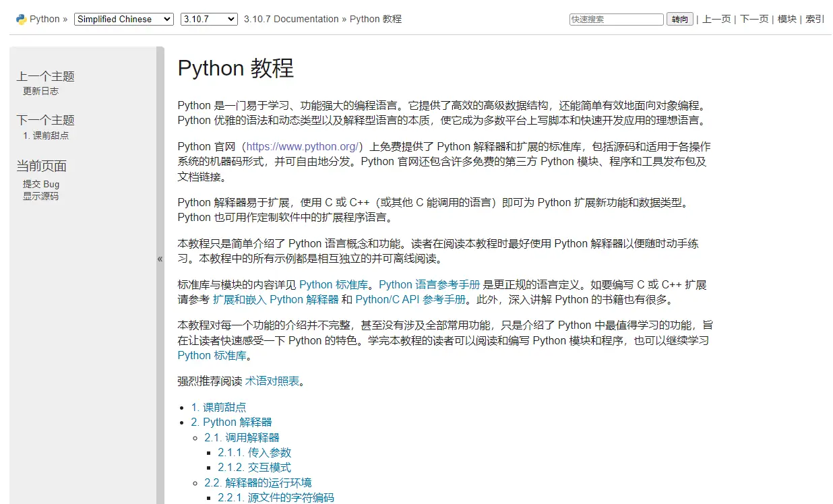Open contents entry 2.2. 解释器的运行环境
This screenshot has width=833, height=504.
coord(258,482)
